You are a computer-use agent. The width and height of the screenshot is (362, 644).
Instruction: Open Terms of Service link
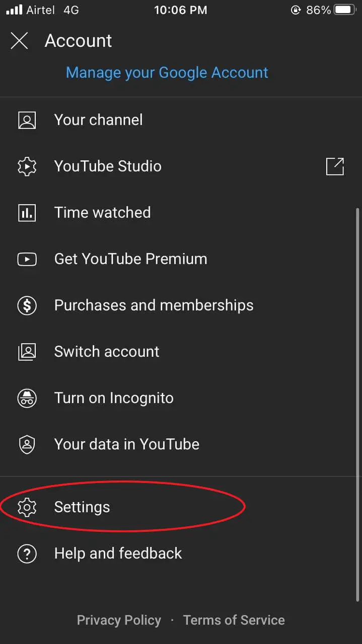[x=234, y=620]
